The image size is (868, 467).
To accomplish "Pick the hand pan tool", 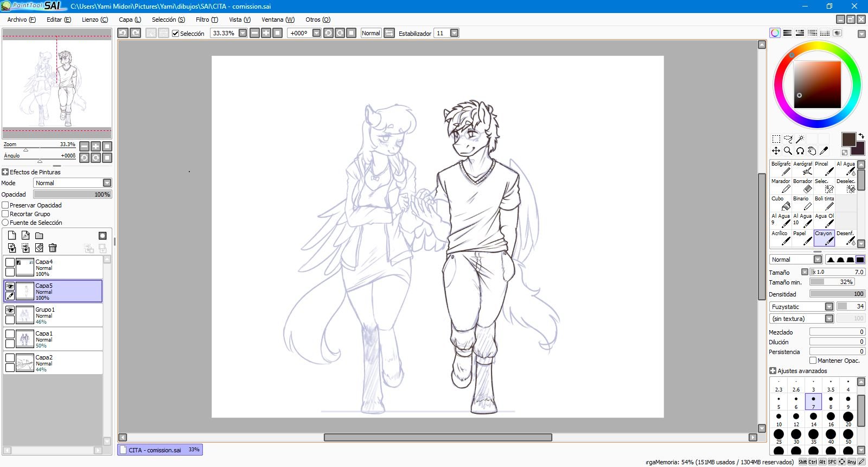I will (x=812, y=151).
